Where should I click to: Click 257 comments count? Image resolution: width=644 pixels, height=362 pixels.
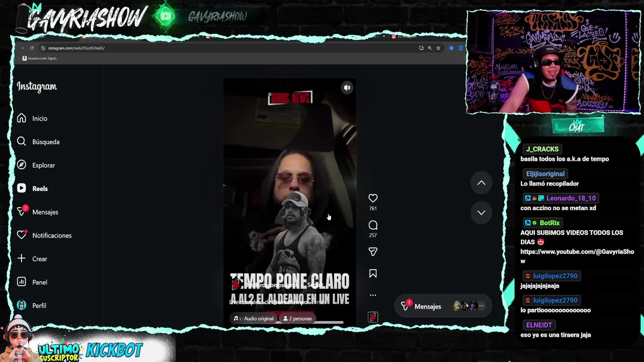pyautogui.click(x=373, y=235)
